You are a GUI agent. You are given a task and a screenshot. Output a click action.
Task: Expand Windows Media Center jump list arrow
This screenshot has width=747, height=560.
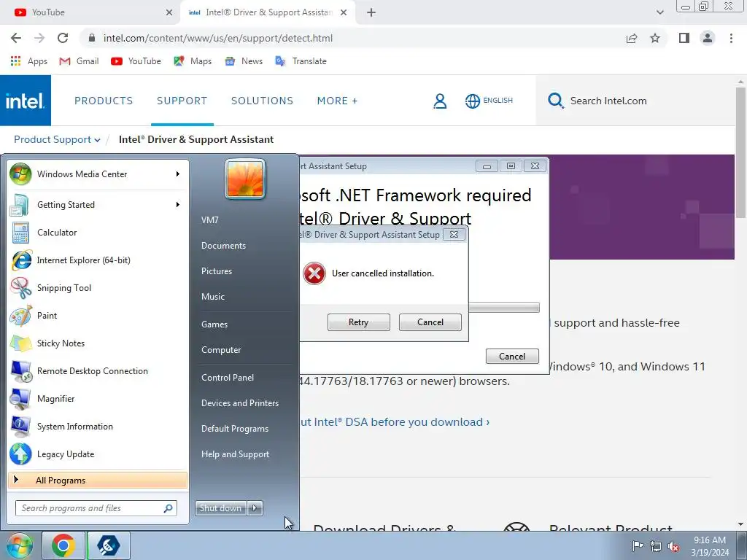point(178,174)
